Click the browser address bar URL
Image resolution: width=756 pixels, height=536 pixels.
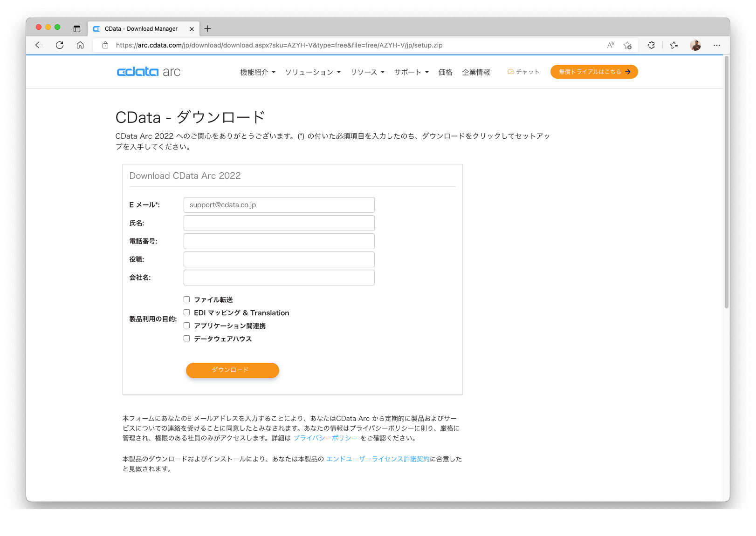(279, 45)
